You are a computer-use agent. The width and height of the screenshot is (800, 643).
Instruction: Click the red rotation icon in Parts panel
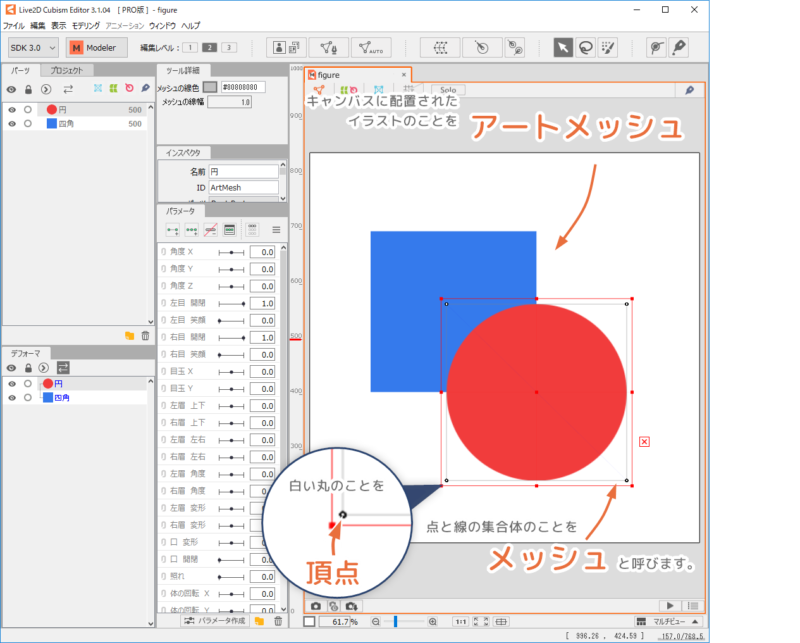coord(129,88)
